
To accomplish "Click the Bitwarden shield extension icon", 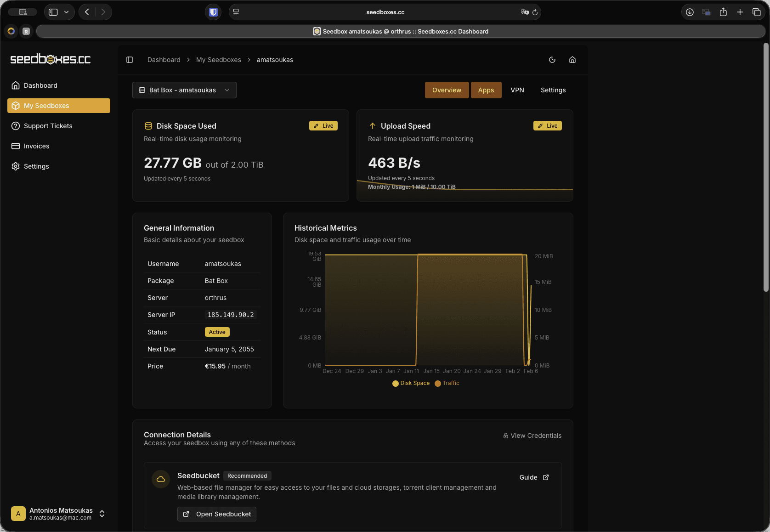I will [x=213, y=12].
